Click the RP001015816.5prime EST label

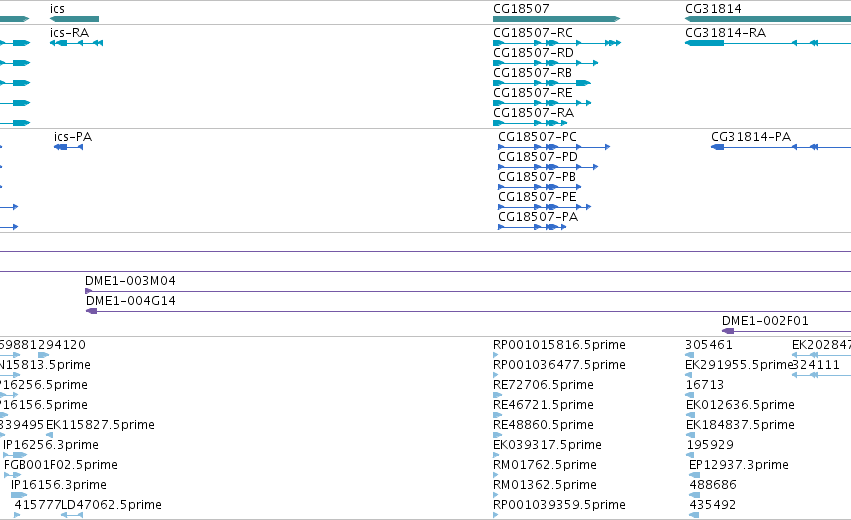coord(559,345)
